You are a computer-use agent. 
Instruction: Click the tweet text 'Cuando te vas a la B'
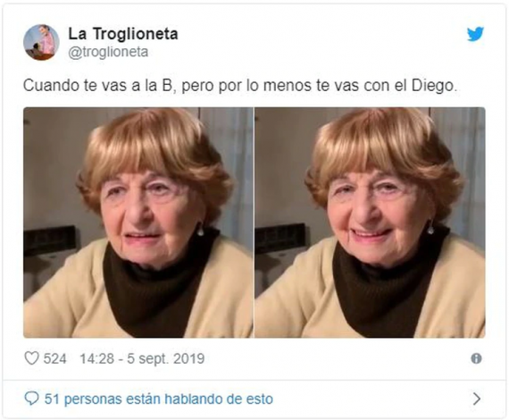pyautogui.click(x=97, y=86)
